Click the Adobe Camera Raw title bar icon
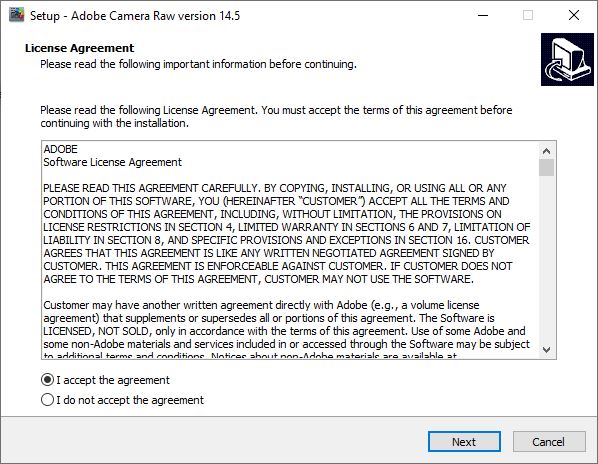This screenshot has width=598, height=464. pos(16,15)
